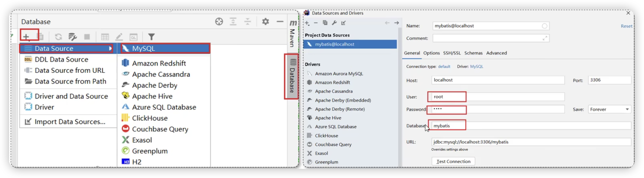The height and width of the screenshot is (178, 644).
Task: Choose Driver and Data Source entry
Action: click(68, 96)
